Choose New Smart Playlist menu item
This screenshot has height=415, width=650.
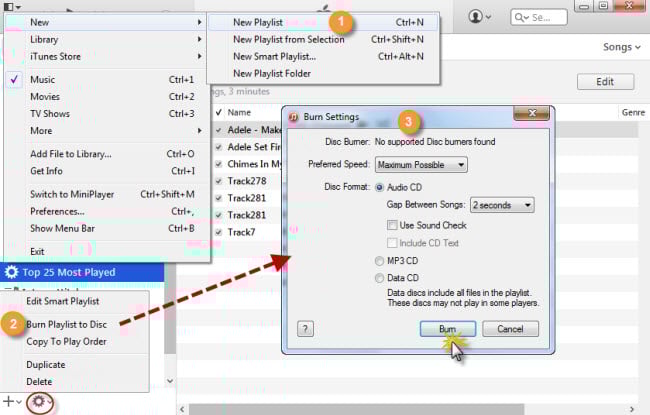click(x=323, y=56)
